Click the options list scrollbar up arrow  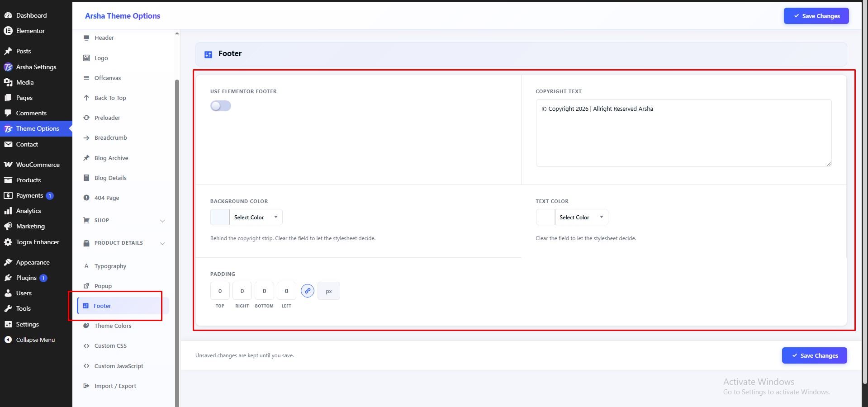coord(177,33)
